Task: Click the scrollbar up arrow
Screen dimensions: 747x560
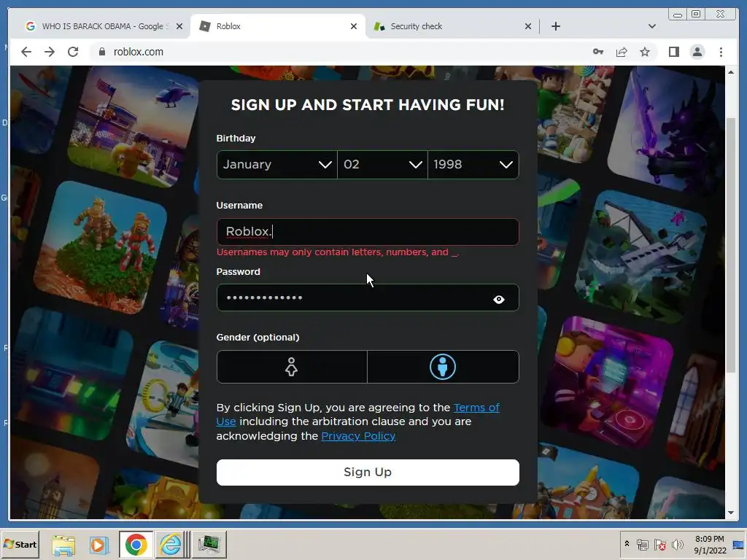Action: click(x=731, y=72)
